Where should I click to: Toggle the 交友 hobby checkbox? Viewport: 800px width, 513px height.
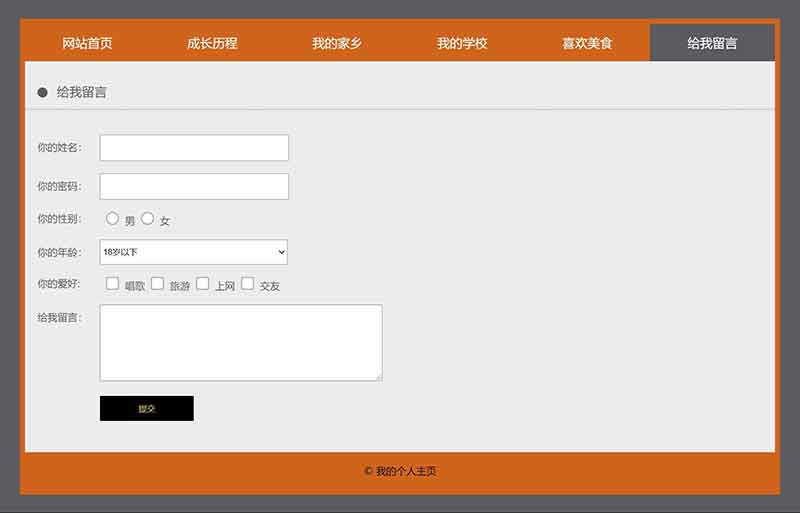click(248, 284)
